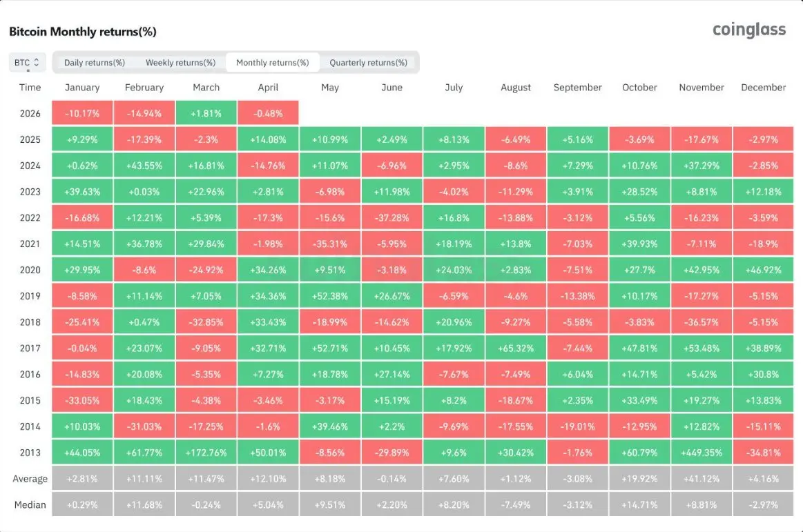Viewport: 803px width, 532px height.
Task: Select the Monthly returns(%) tab
Action: click(x=272, y=63)
